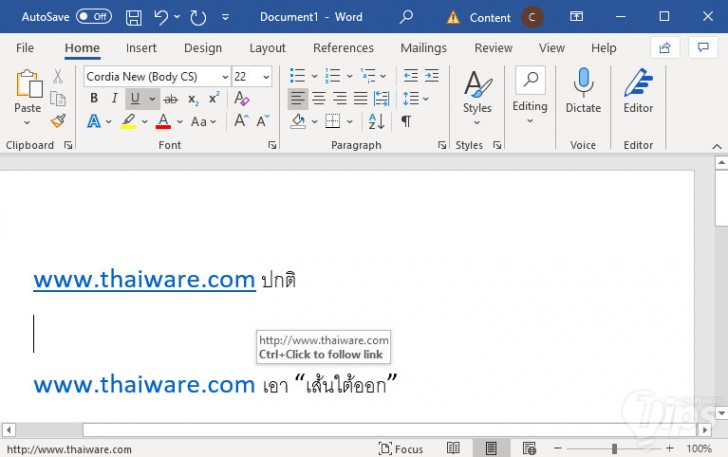Toggle underline formatting
728x457 pixels.
pyautogui.click(x=135, y=98)
